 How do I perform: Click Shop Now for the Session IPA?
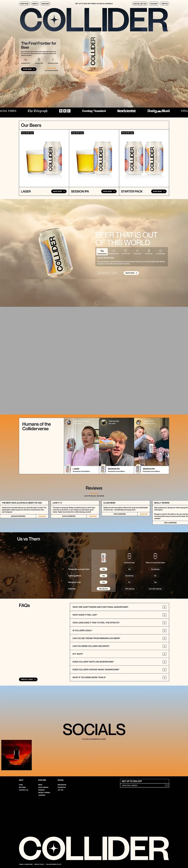(109, 191)
